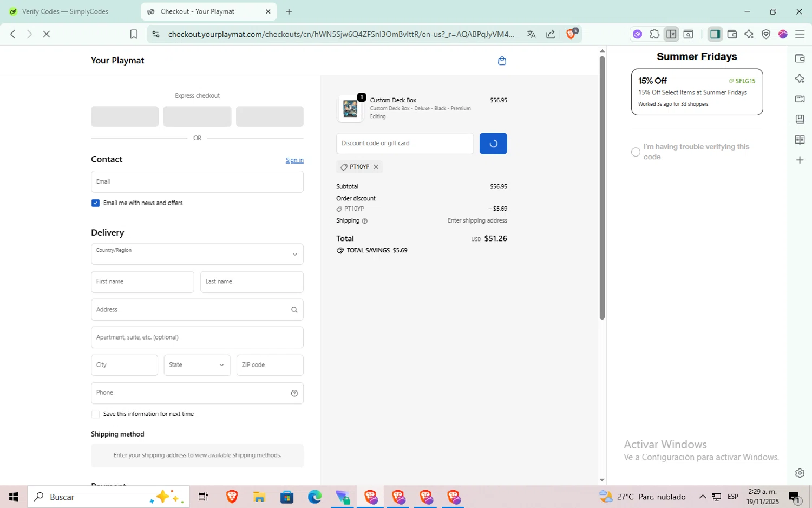
Task: Open sidebar wallet icon
Action: pos(800,58)
